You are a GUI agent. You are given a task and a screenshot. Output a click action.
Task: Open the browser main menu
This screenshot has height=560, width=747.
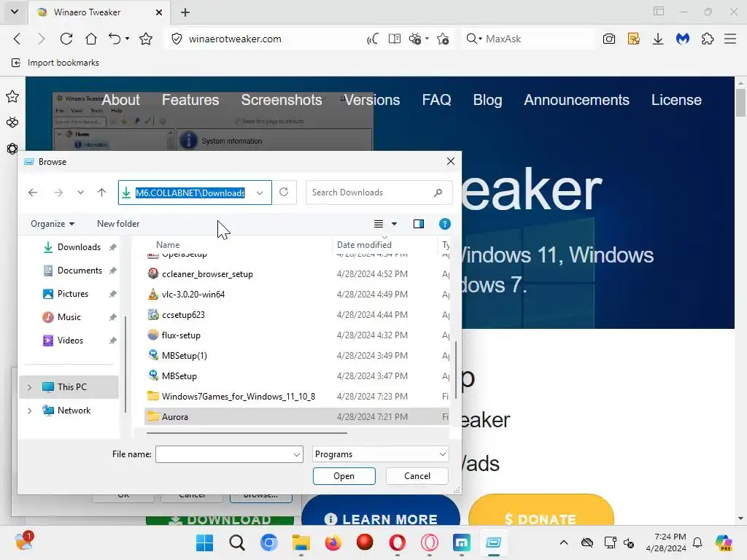pyautogui.click(x=730, y=39)
